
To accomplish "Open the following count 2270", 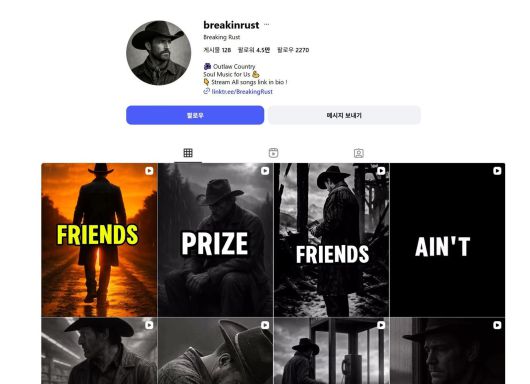I will [293, 50].
